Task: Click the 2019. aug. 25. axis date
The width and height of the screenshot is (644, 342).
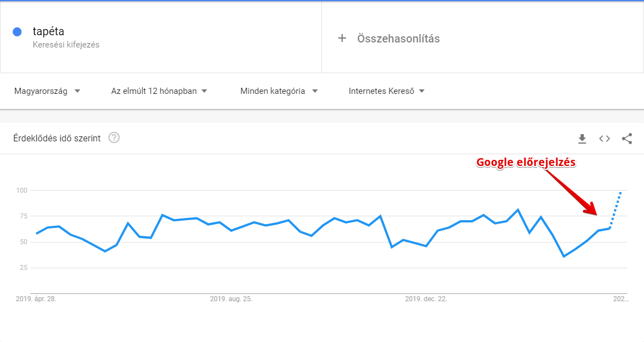Action: coord(231,299)
